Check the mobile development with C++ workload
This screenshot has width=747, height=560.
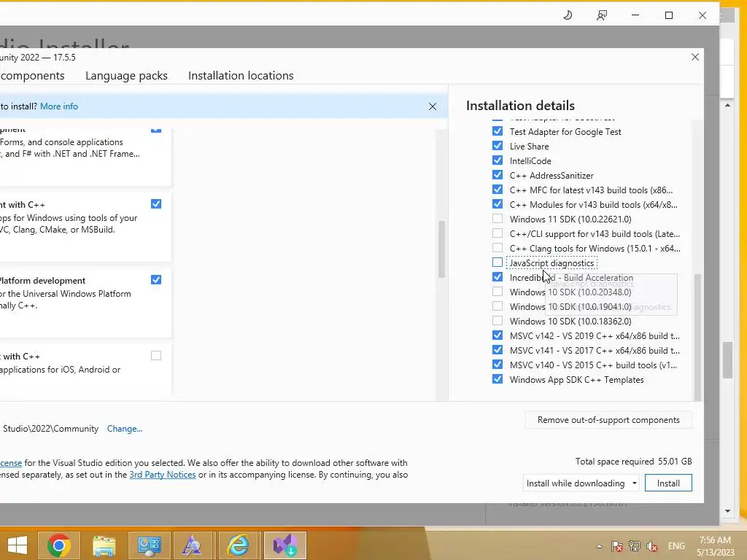[x=156, y=356]
